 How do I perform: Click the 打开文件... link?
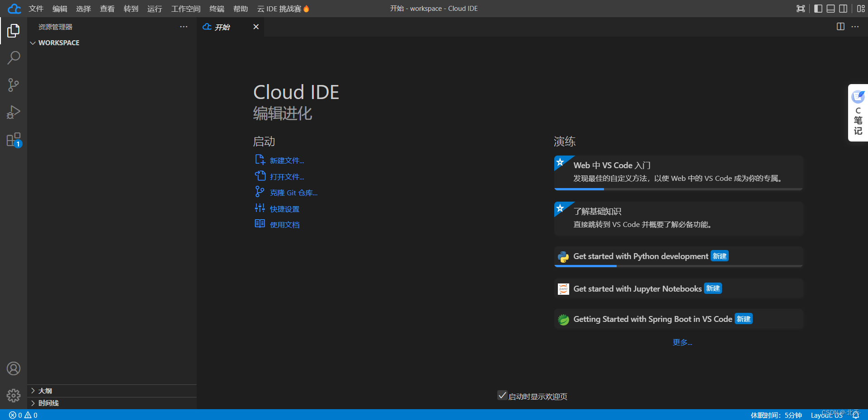coord(287,177)
